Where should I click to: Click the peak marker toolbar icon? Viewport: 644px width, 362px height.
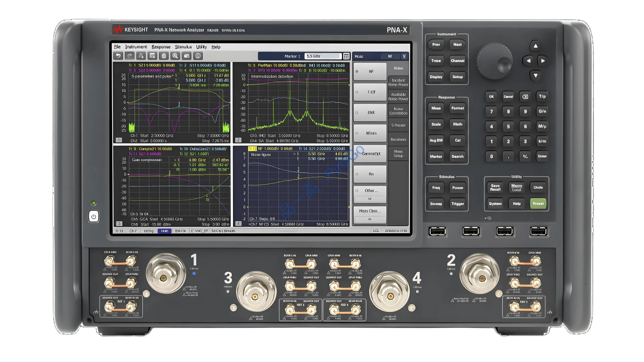pos(141,56)
